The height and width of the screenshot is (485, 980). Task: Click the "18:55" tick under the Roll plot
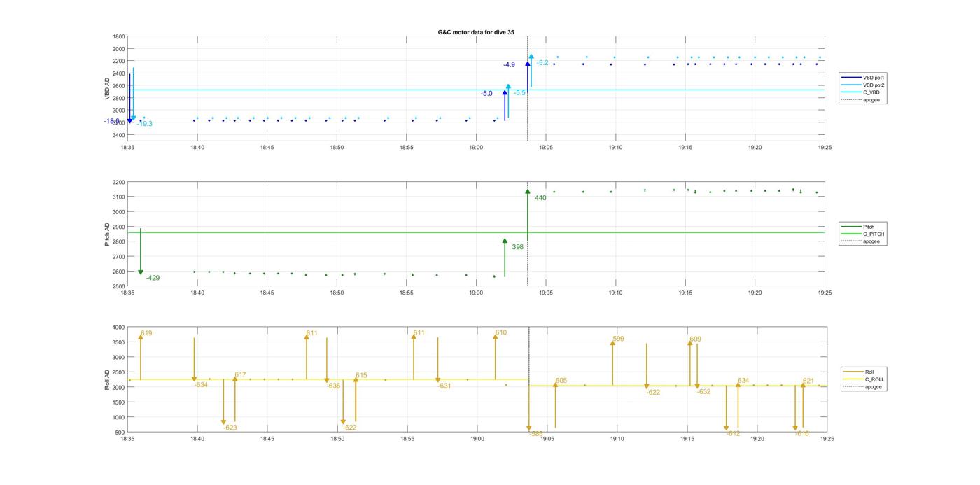(x=407, y=439)
